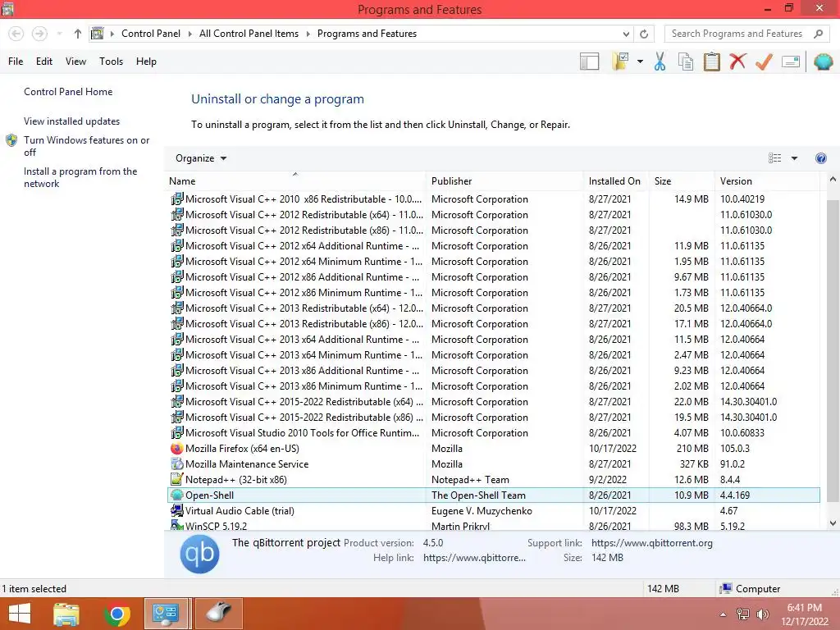Open the recent locations dropdown arrow
Image resolution: width=840 pixels, height=630 pixels.
click(x=59, y=34)
